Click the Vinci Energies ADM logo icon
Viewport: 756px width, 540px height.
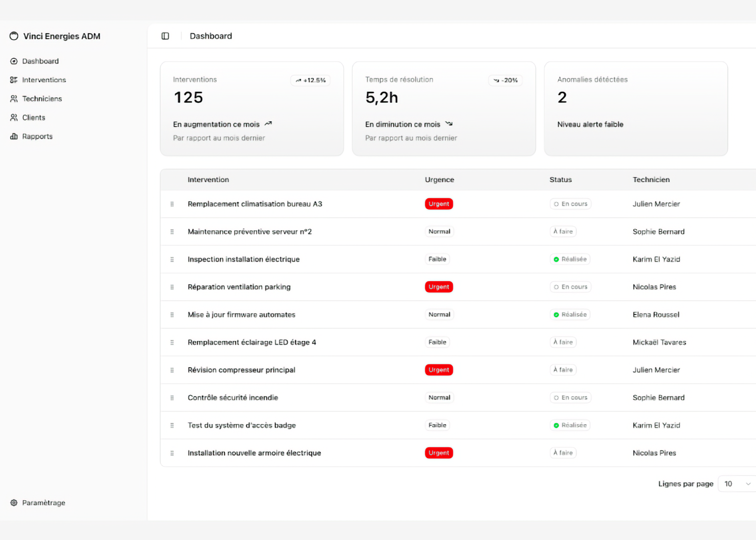[x=14, y=36]
